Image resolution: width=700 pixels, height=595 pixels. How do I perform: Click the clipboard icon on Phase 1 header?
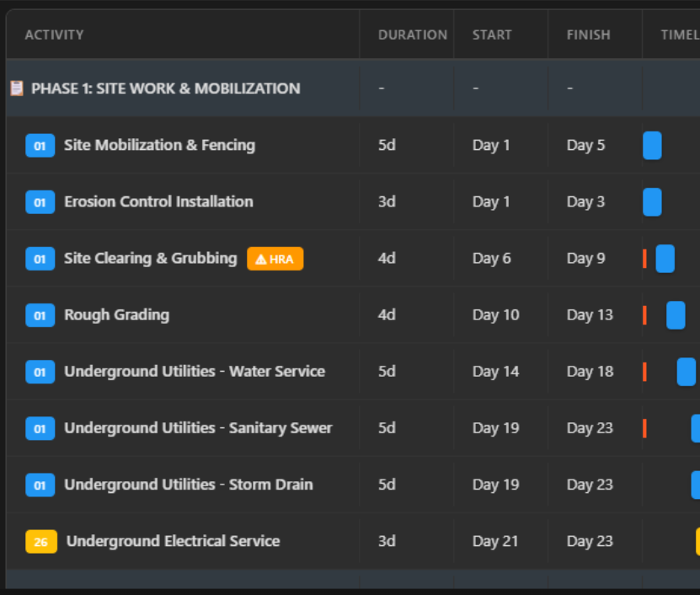(19, 88)
